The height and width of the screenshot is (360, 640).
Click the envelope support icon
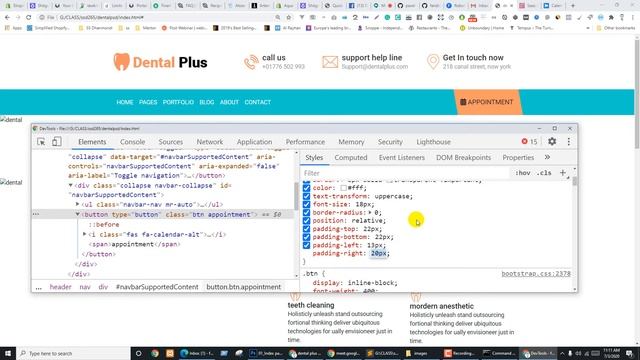[x=330, y=62]
